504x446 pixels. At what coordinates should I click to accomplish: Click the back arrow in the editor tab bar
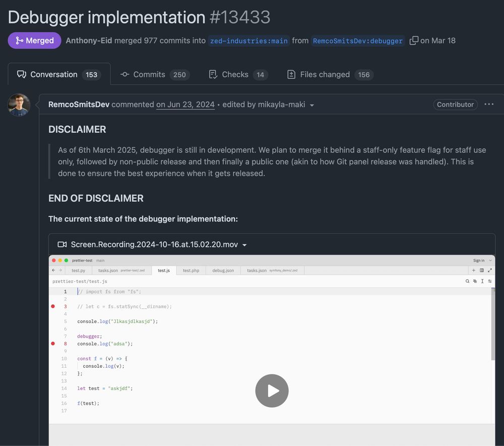[x=53, y=270]
